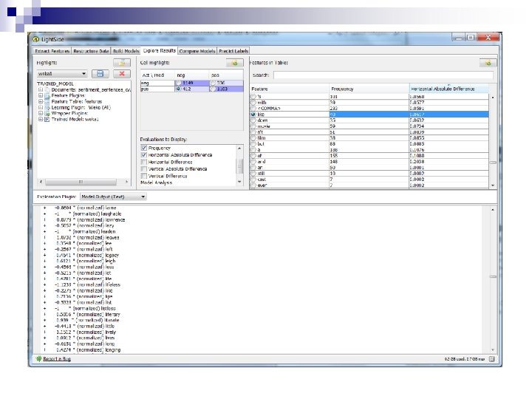The width and height of the screenshot is (532, 399).
Task: Click the Search field in Features table
Action: coord(383,75)
